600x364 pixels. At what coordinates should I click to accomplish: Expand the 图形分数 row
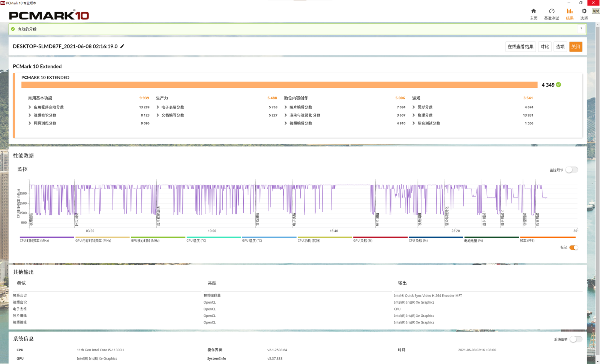(414, 107)
